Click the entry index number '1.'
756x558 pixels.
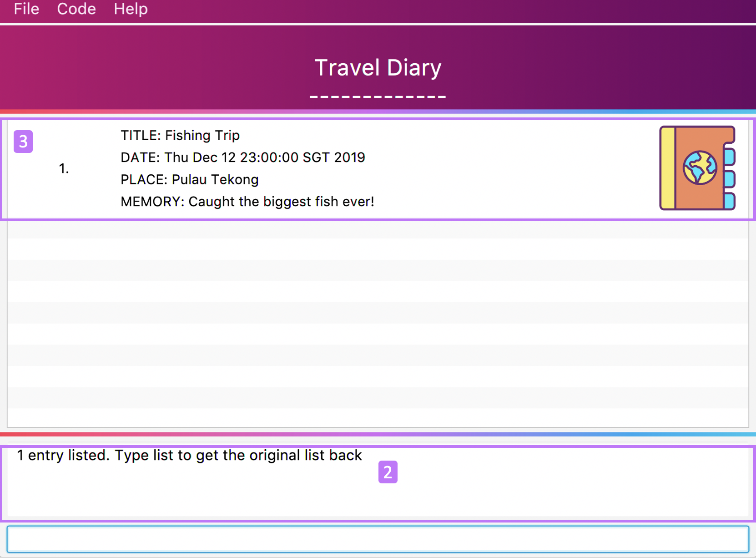tap(64, 169)
